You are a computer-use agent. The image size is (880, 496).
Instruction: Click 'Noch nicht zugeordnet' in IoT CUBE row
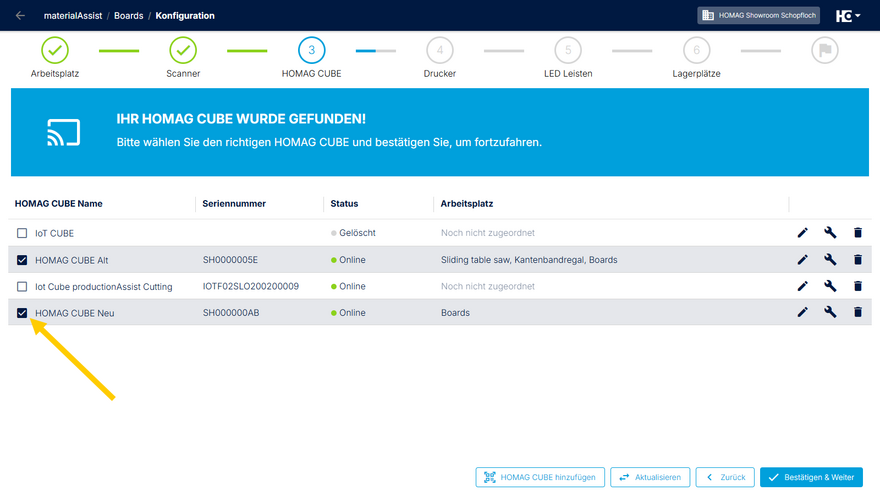click(487, 233)
